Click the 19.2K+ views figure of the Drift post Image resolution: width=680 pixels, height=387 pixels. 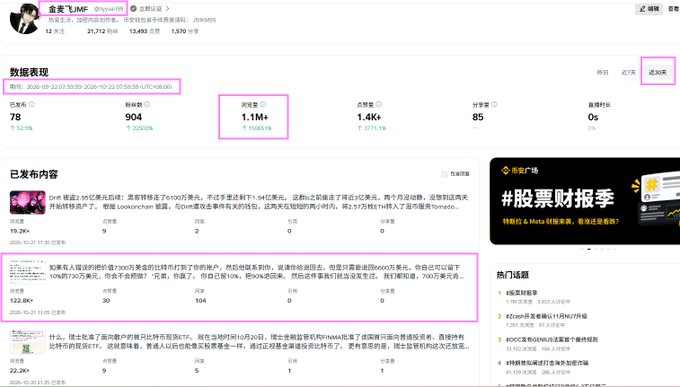coord(20,231)
